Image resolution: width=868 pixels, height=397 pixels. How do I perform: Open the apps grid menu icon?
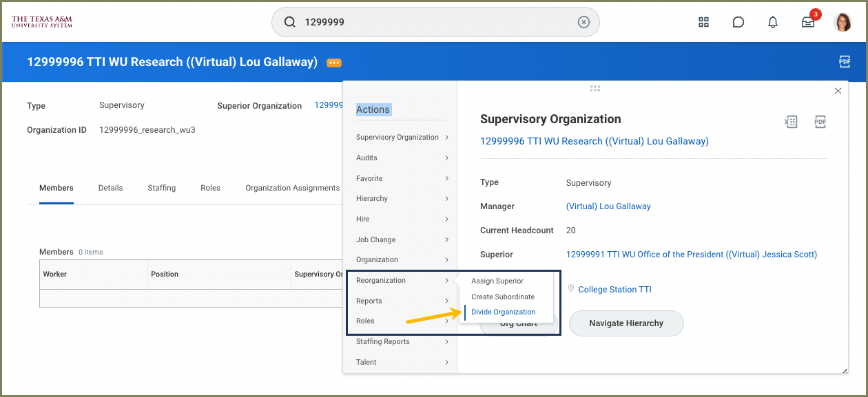pyautogui.click(x=703, y=22)
